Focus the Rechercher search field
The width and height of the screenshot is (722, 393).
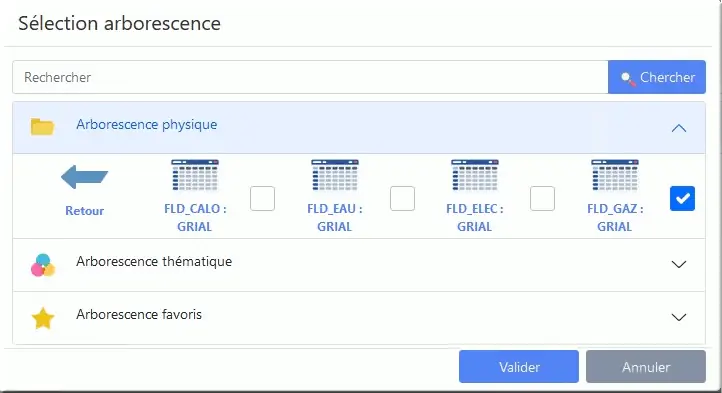(310, 77)
